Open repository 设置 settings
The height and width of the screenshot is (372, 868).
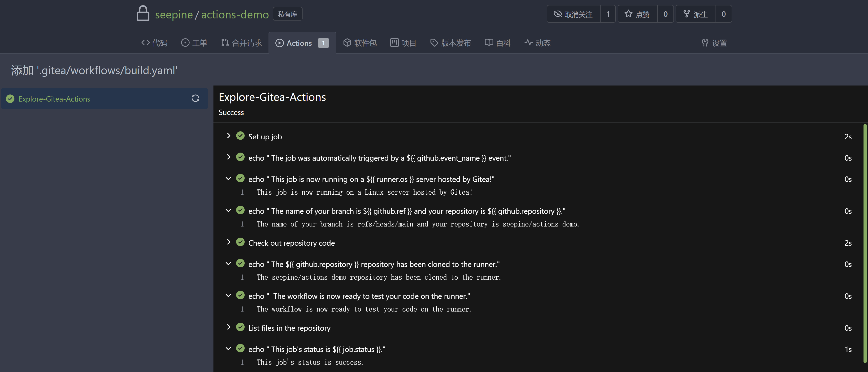point(715,43)
